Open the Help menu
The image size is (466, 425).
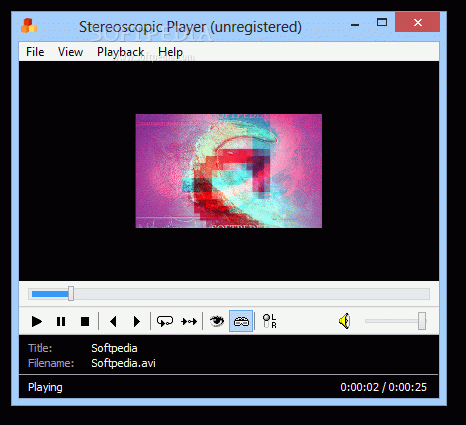coord(170,52)
